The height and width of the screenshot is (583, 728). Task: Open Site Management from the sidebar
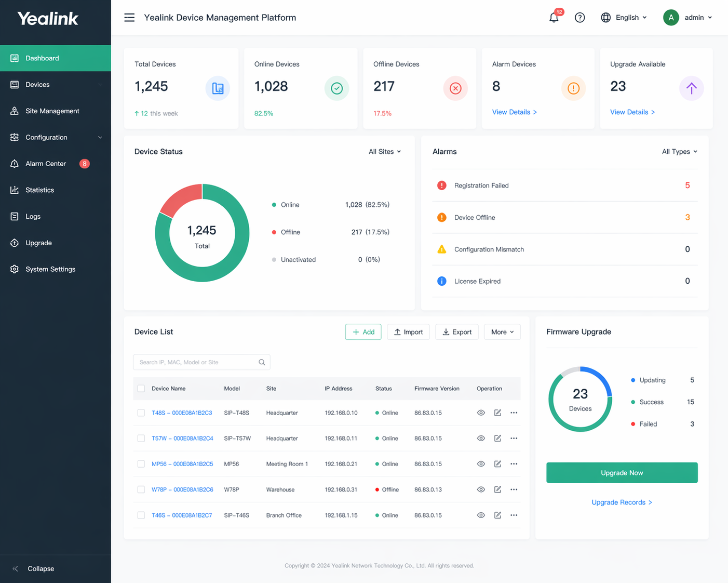tap(52, 111)
